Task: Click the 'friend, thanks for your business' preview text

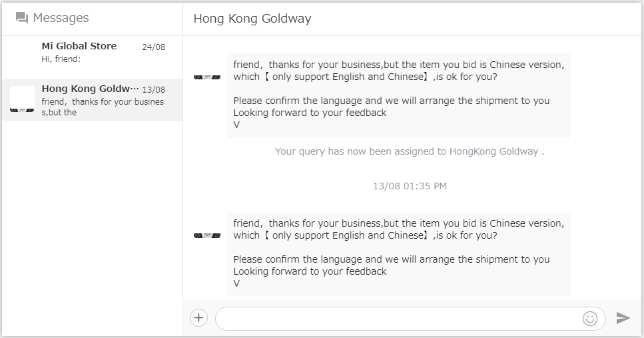Action: [x=102, y=107]
